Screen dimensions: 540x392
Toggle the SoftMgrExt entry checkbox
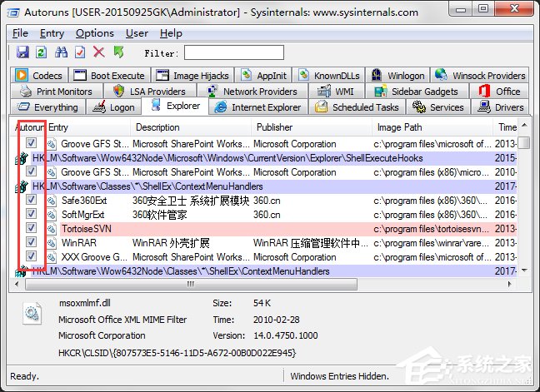click(x=31, y=214)
